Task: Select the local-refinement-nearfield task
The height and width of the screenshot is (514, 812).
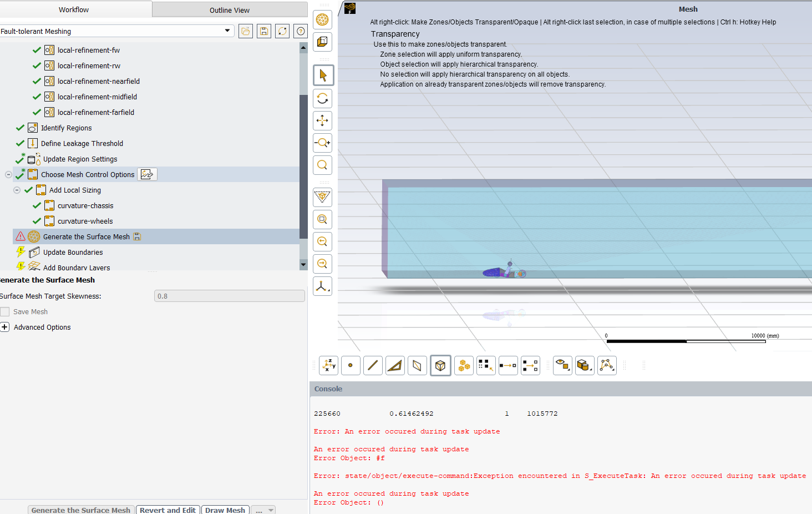Action: pos(99,81)
